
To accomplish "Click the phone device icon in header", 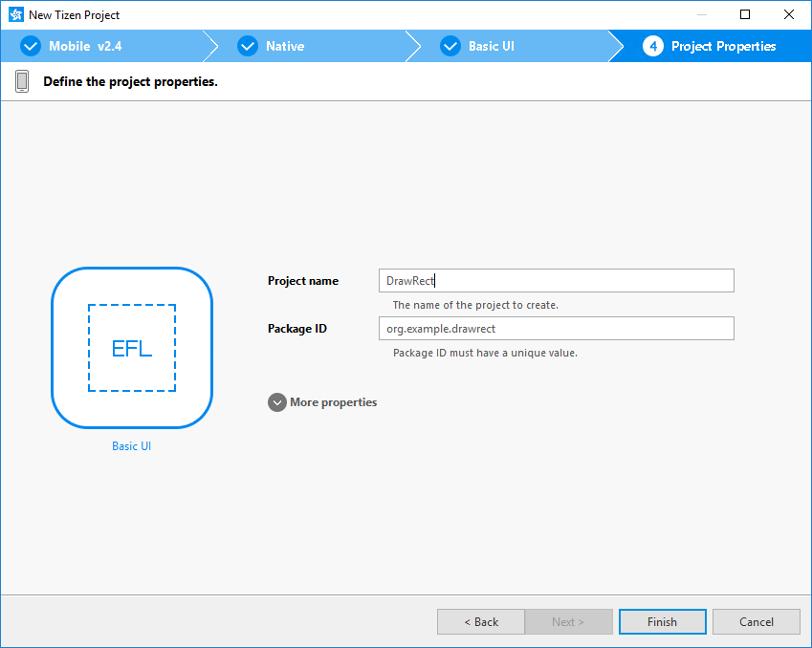I will click(x=22, y=82).
